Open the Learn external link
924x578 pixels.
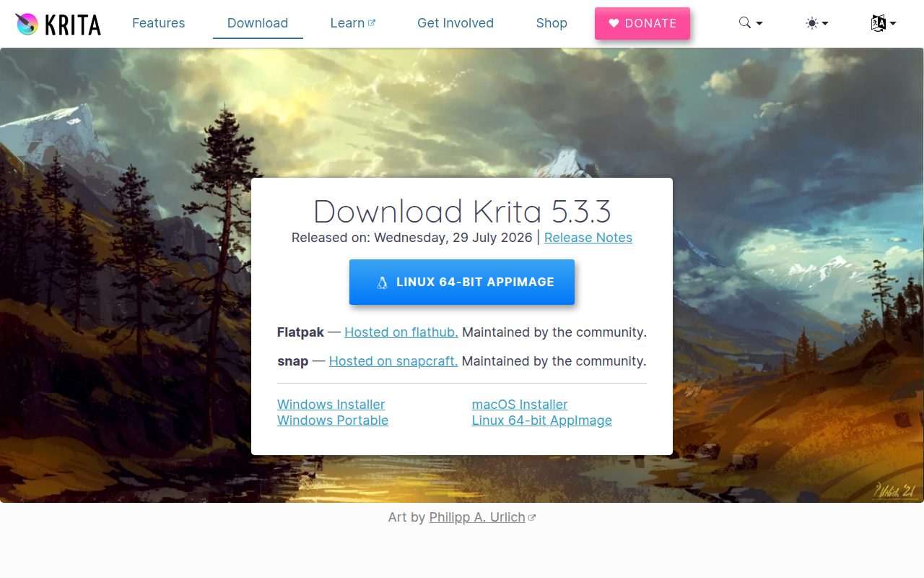pos(352,23)
